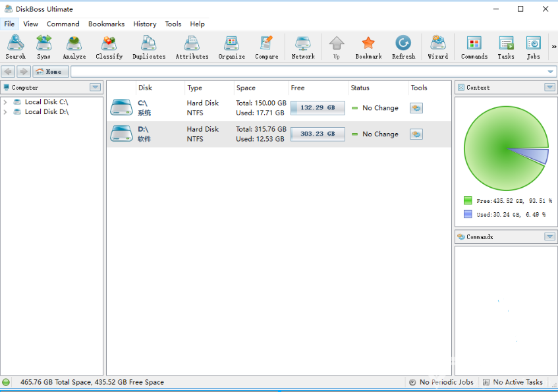Viewport: 558px width, 392px height.
Task: Open the Tasks toolbar item
Action: coord(506,47)
